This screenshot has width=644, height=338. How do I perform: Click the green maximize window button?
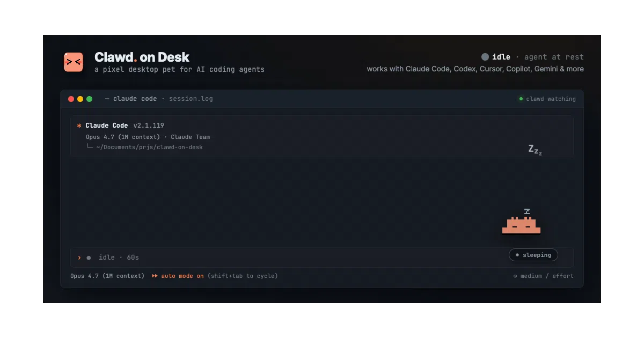pyautogui.click(x=89, y=99)
